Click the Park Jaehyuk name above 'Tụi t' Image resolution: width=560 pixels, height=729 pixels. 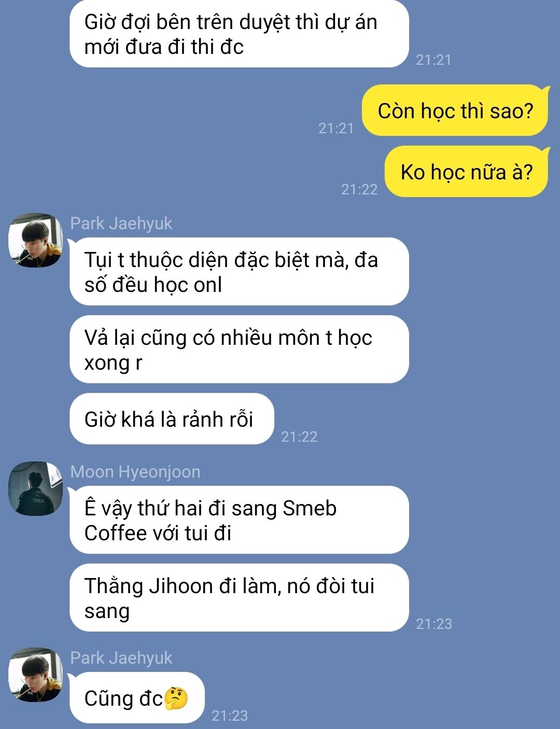(121, 223)
